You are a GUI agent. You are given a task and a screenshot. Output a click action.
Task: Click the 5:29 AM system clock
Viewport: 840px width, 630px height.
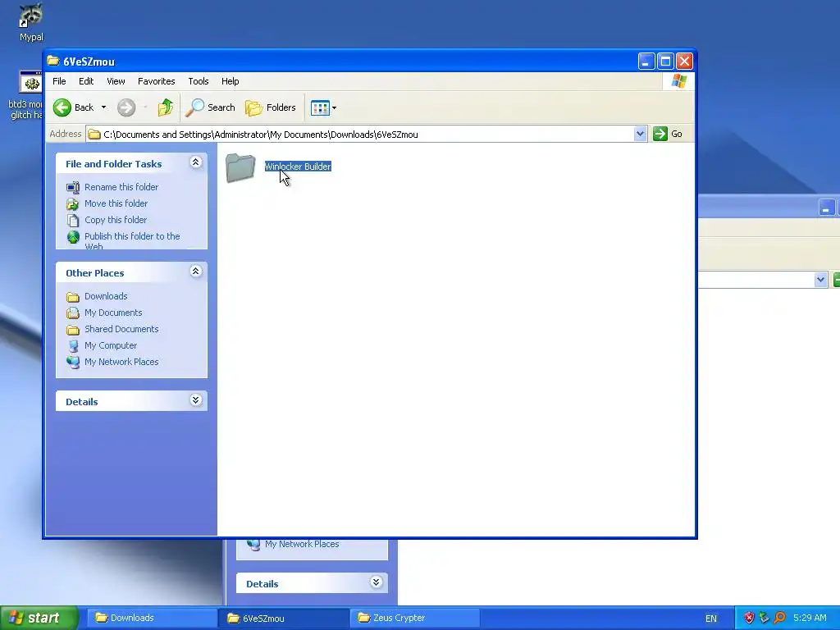pos(810,619)
